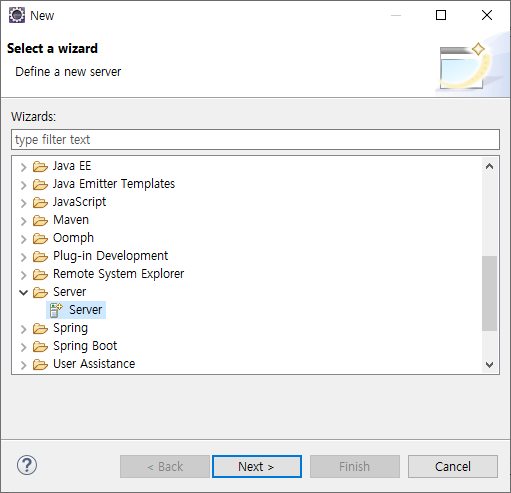511x493 pixels.
Task: Select the User Assistance label
Action: pos(94,364)
